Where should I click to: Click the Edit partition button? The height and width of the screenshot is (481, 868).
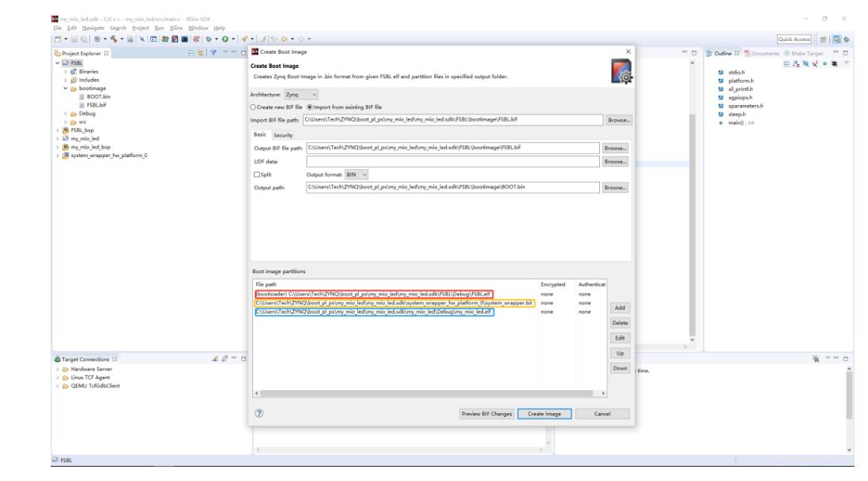point(620,338)
